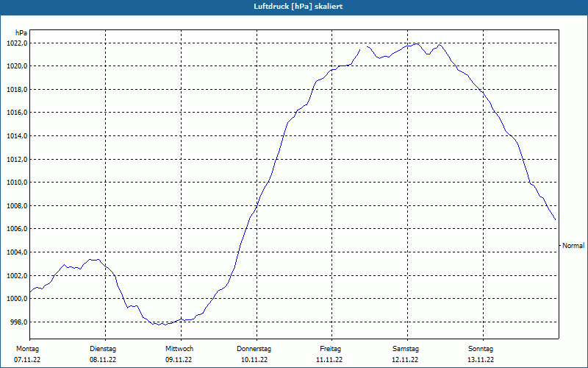The width and height of the screenshot is (588, 368).
Task: Click the 998,0 axis value
Action: coord(18,322)
